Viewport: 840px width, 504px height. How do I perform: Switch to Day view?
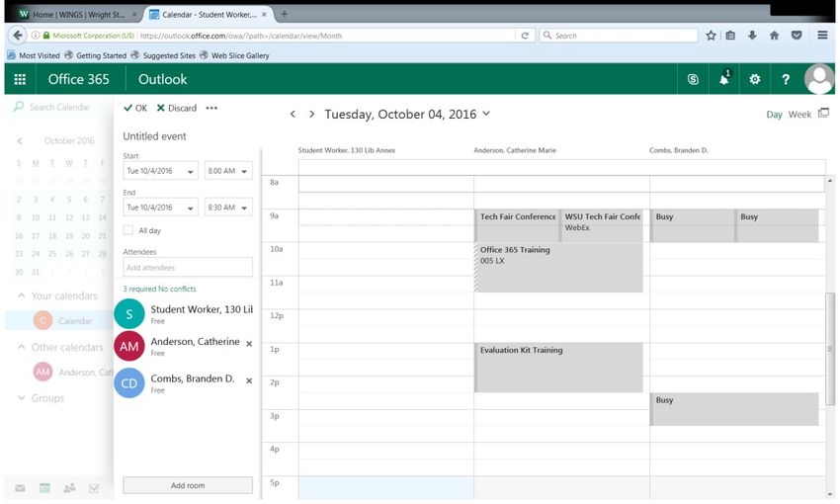pos(774,114)
